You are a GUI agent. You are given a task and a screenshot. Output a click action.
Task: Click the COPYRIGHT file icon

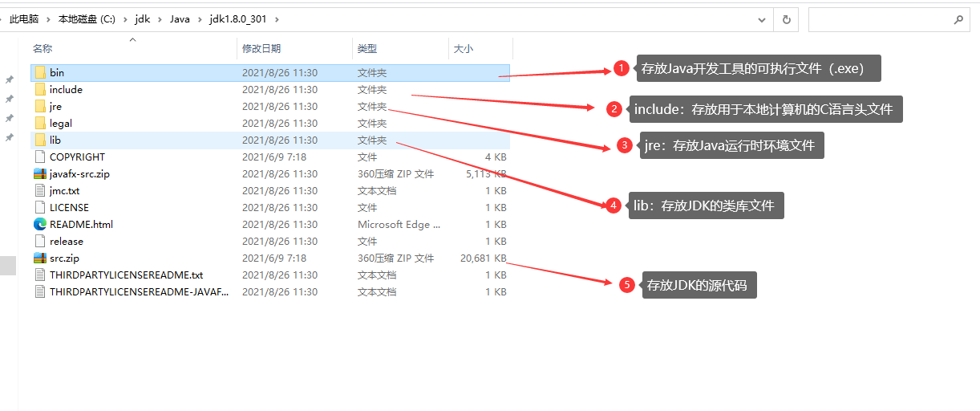(x=40, y=157)
